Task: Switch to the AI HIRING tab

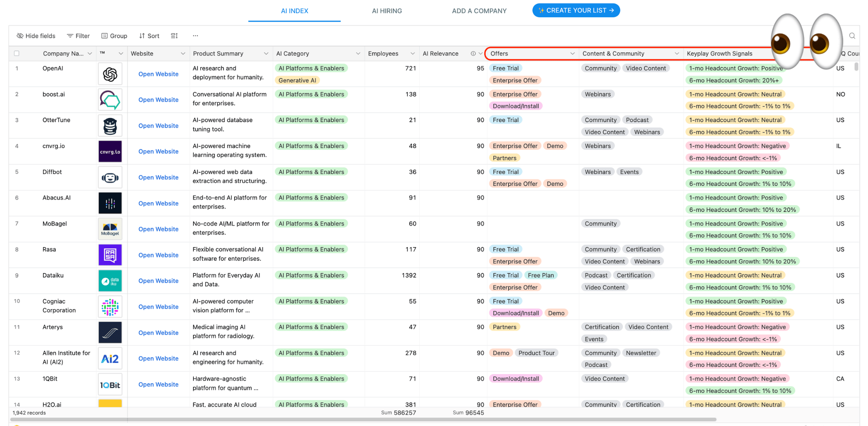Action: tap(387, 11)
